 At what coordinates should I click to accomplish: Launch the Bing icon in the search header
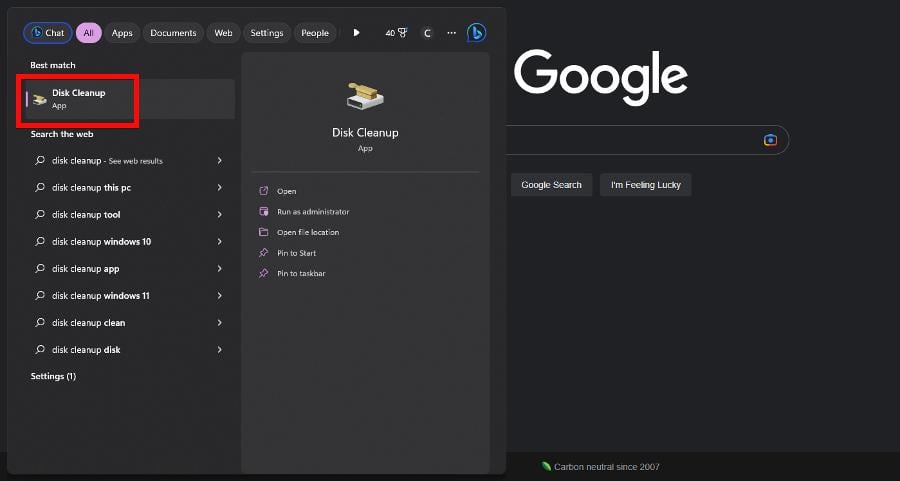click(x=476, y=33)
